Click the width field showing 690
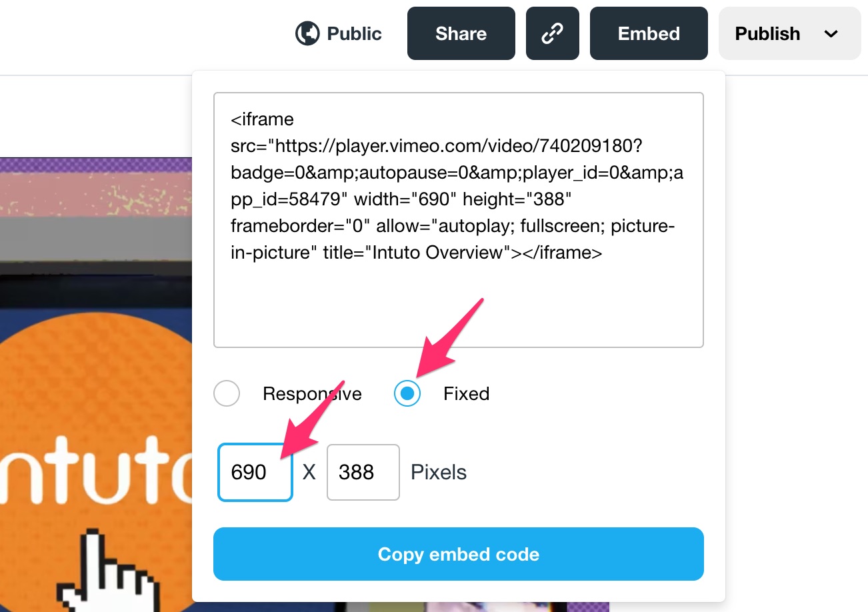This screenshot has height=612, width=868. coord(255,473)
